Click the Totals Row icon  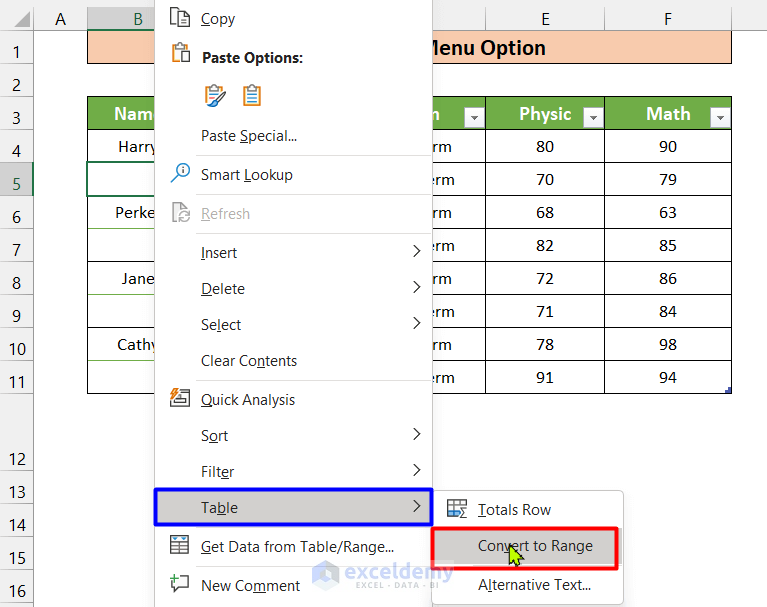coord(457,509)
